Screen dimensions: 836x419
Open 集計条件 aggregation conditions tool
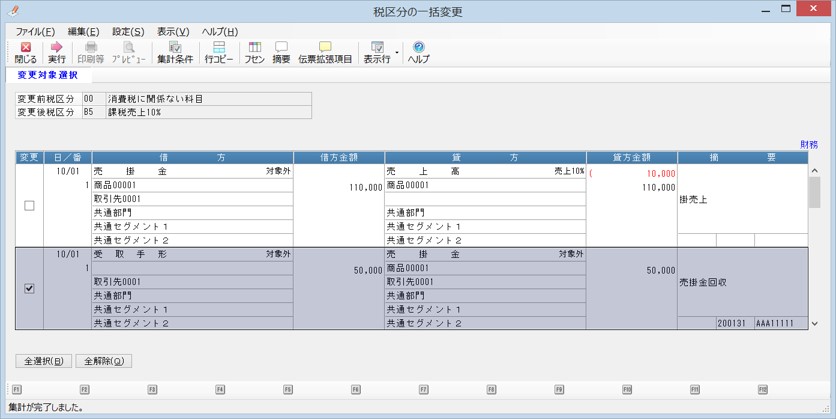[x=175, y=53]
